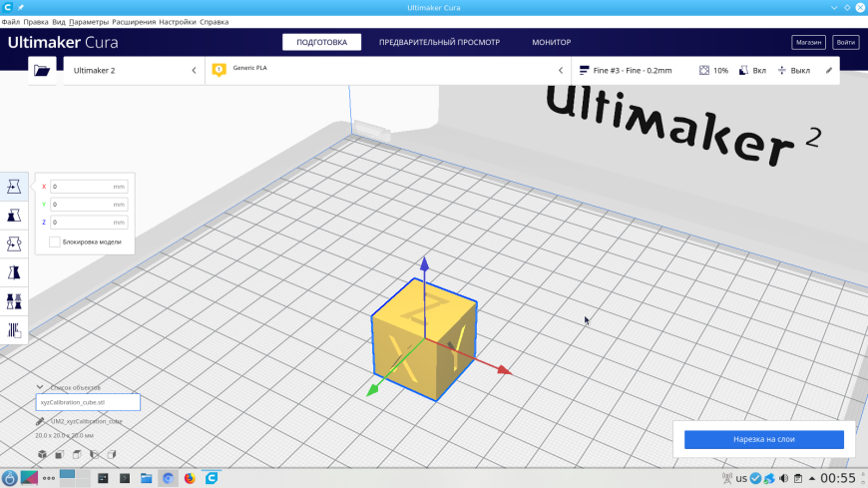This screenshot has width=868, height=488.
Task: Click the volume icon in system tray
Action: pyautogui.click(x=784, y=478)
